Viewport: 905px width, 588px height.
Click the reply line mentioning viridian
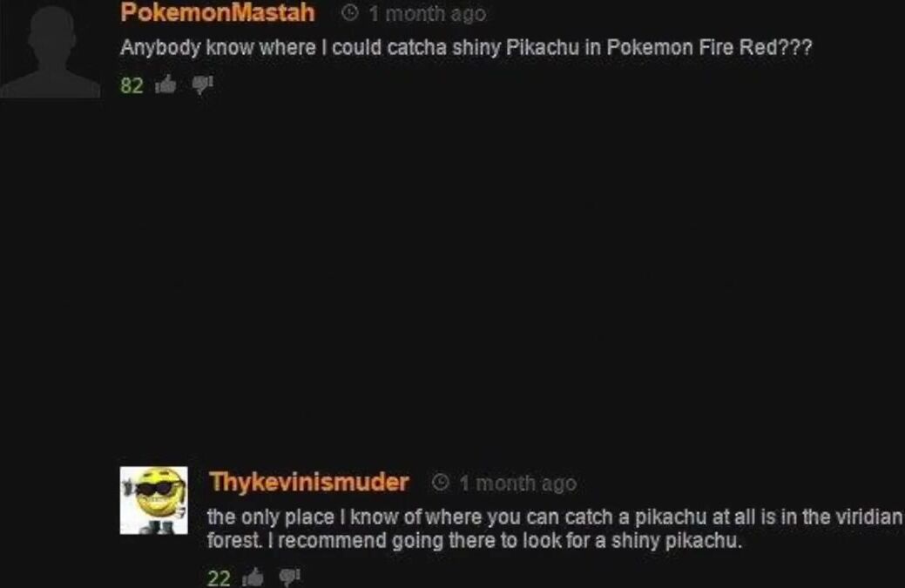(x=554, y=517)
